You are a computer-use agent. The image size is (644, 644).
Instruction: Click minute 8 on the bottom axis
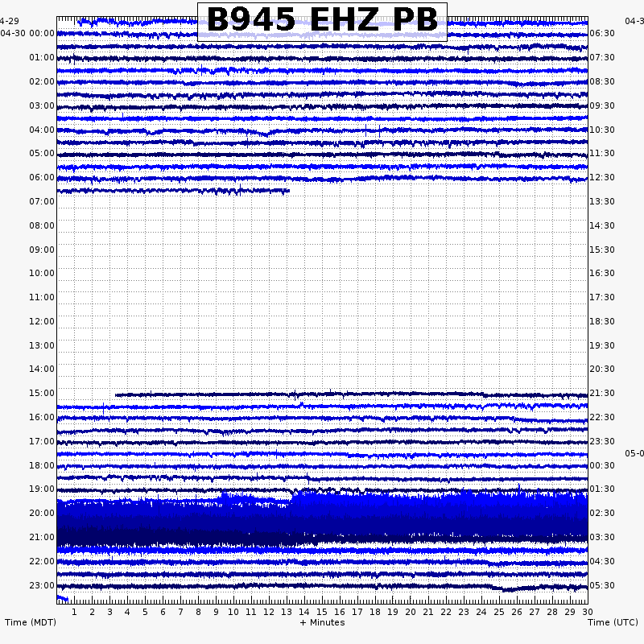[198, 612]
